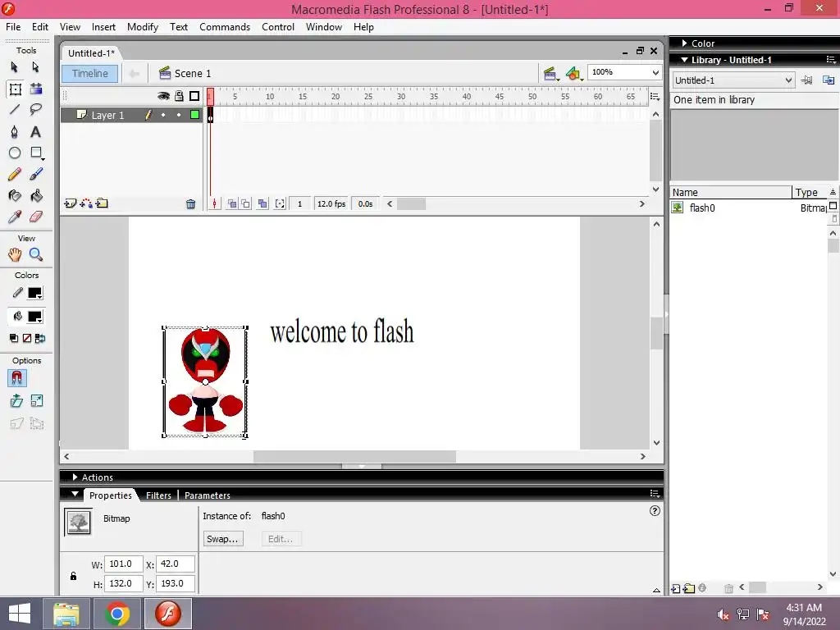The width and height of the screenshot is (840, 630).
Task: Open the Insert menu
Action: pyautogui.click(x=103, y=27)
